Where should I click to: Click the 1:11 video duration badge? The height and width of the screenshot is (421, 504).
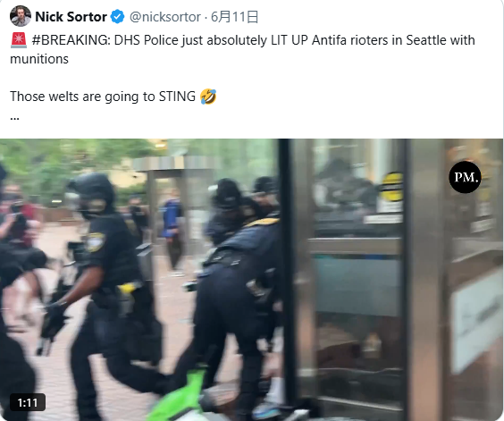coord(28,402)
